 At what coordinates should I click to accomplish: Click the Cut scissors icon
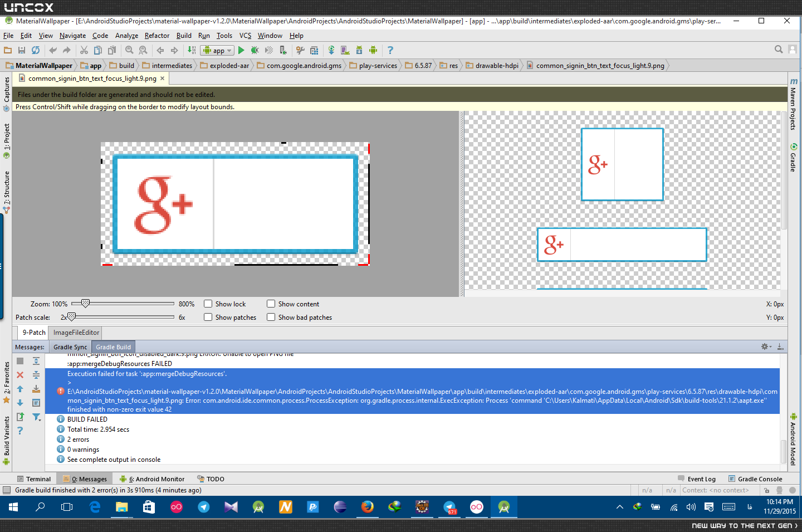(x=84, y=50)
